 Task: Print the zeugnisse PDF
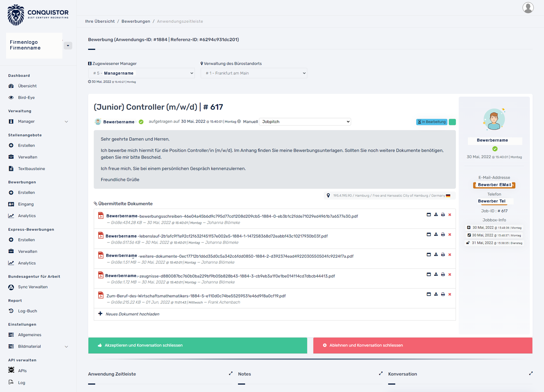(x=443, y=274)
